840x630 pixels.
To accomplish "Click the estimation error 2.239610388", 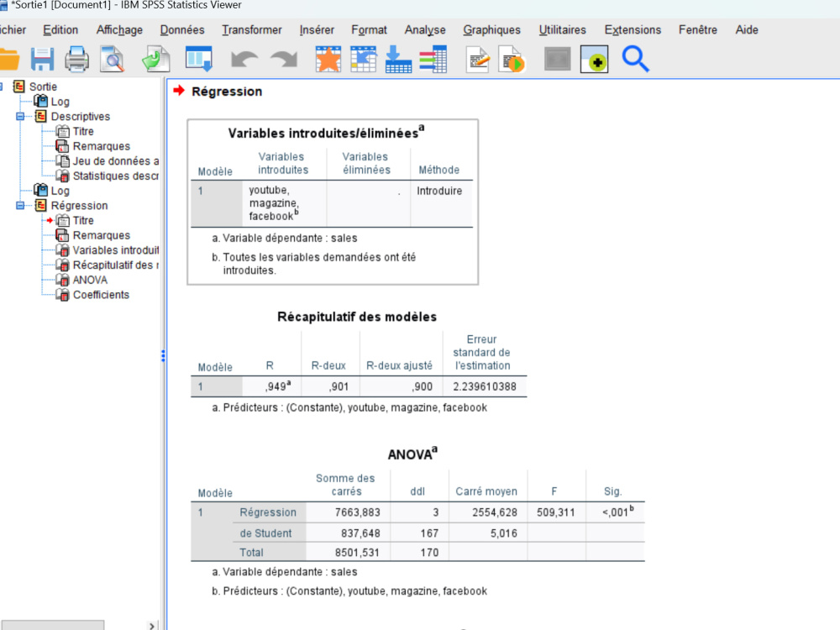I will pyautogui.click(x=485, y=386).
